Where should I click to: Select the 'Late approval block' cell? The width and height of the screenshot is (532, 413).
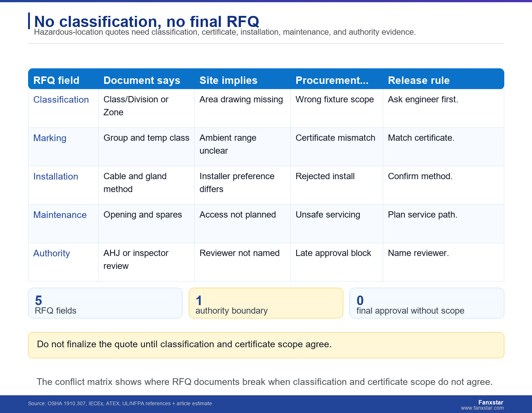coord(337,262)
